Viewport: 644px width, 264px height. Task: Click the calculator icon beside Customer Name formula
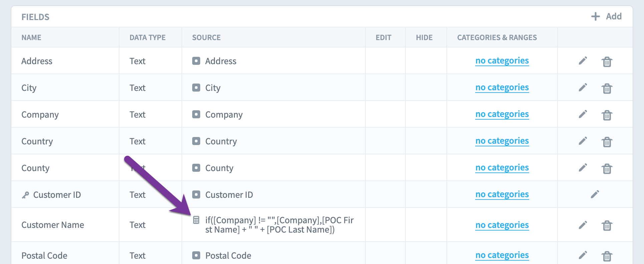coord(196,220)
